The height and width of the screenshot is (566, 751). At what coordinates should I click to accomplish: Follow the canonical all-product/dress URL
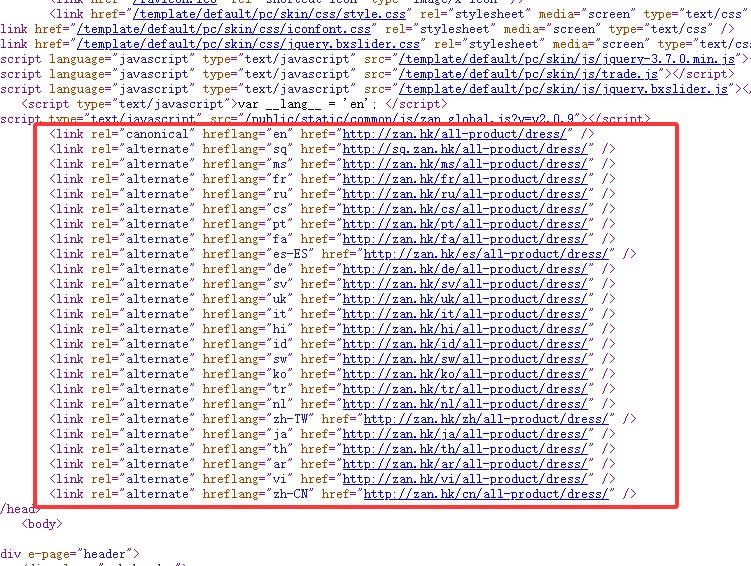(x=455, y=134)
